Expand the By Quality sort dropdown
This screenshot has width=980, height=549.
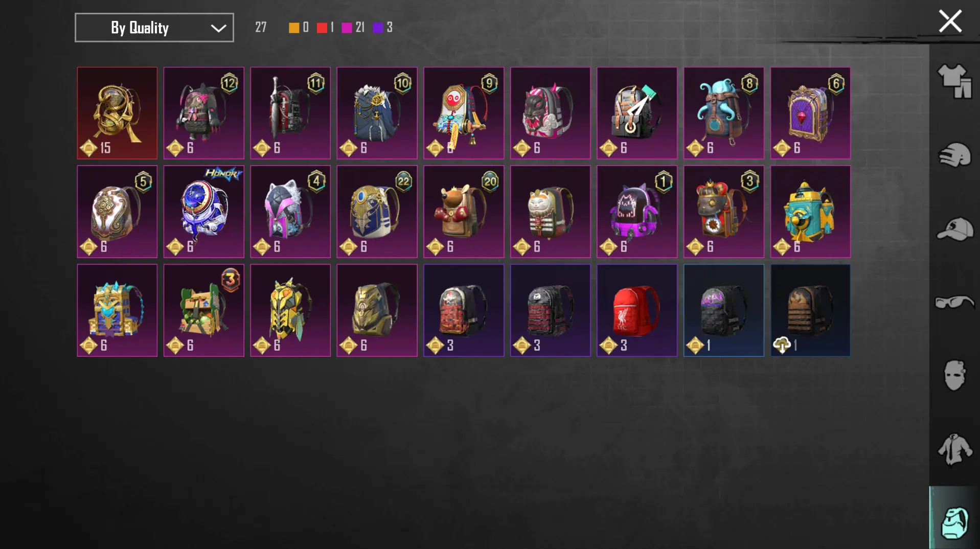(x=154, y=28)
